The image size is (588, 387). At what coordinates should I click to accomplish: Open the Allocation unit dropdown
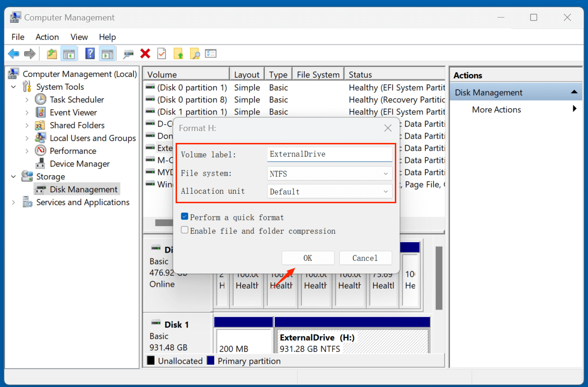(x=329, y=191)
